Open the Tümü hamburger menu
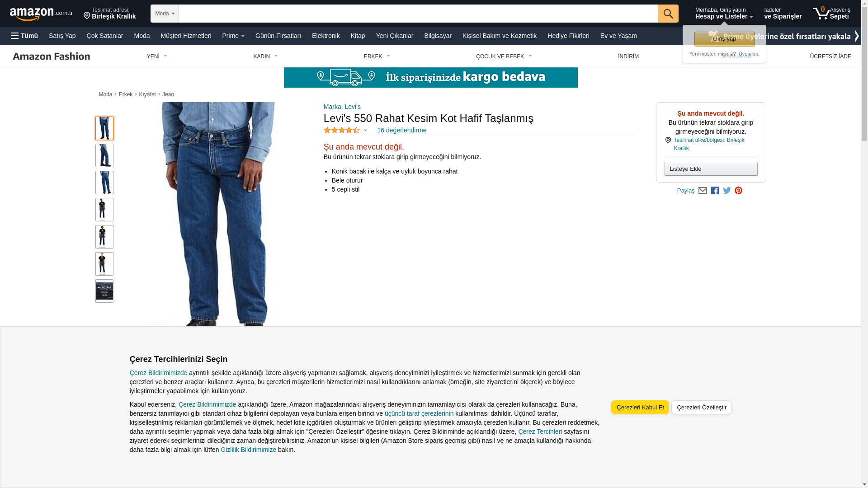The width and height of the screenshot is (868, 488). pyautogui.click(x=24, y=36)
